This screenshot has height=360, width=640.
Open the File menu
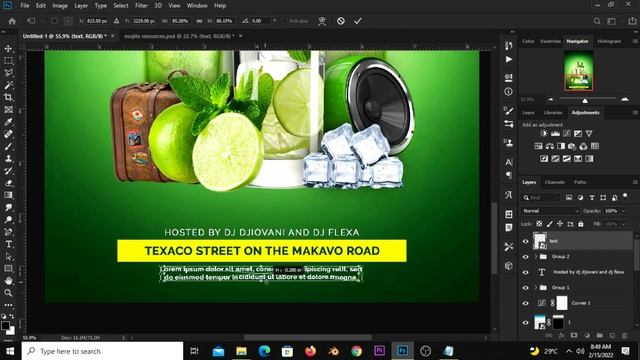25,6
